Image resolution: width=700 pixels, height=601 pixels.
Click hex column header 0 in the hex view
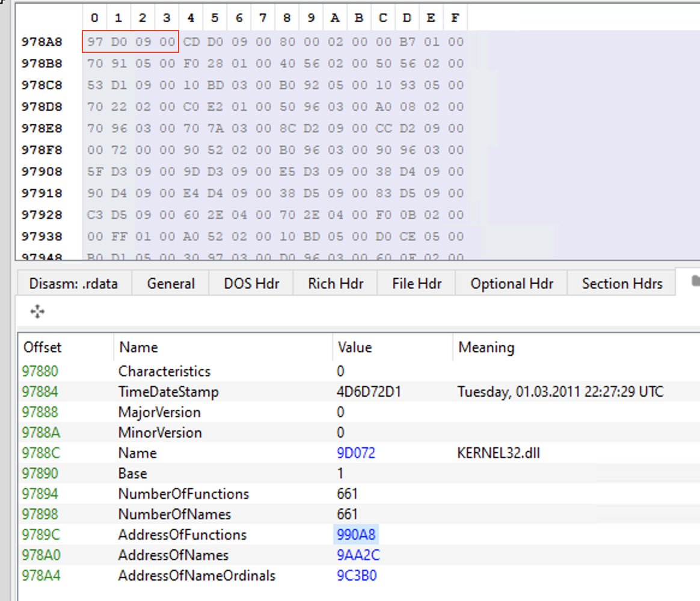94,18
